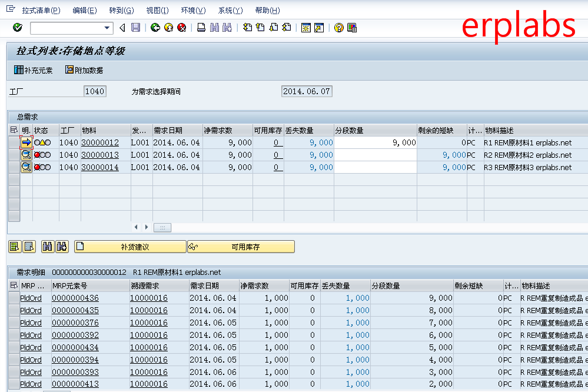Viewport: 588px width, 392px height.
Task: Click the Print icon
Action: coord(200,28)
